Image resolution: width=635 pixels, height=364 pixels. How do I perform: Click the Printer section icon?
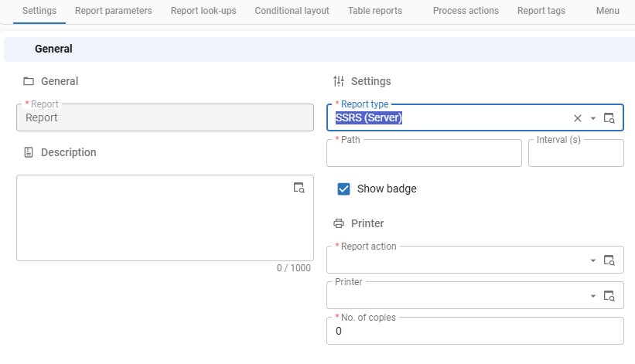(339, 223)
